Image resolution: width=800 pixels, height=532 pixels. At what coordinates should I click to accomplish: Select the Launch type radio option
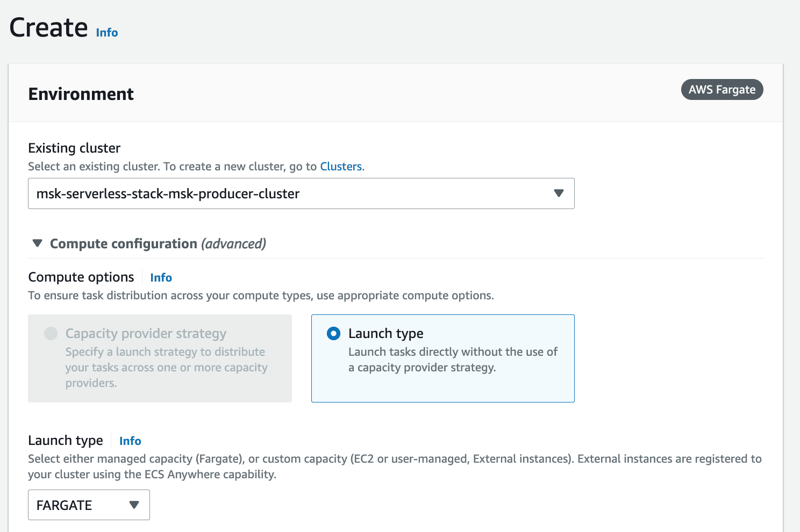pos(333,334)
